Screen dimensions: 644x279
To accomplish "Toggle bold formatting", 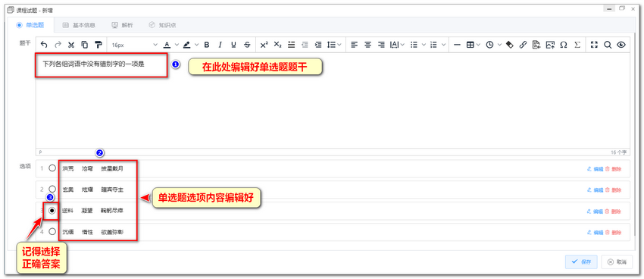I will coord(207,45).
